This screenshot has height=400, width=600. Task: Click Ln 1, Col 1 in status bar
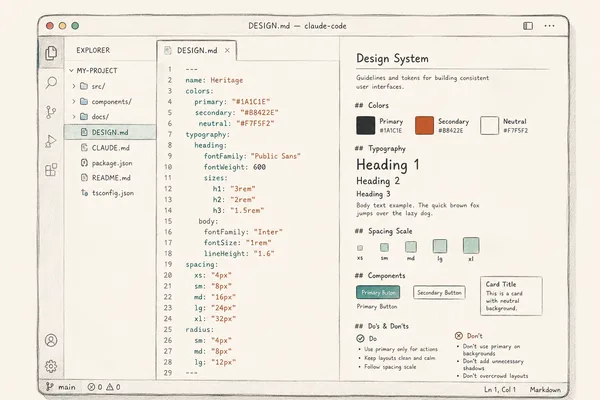pyautogui.click(x=500, y=389)
